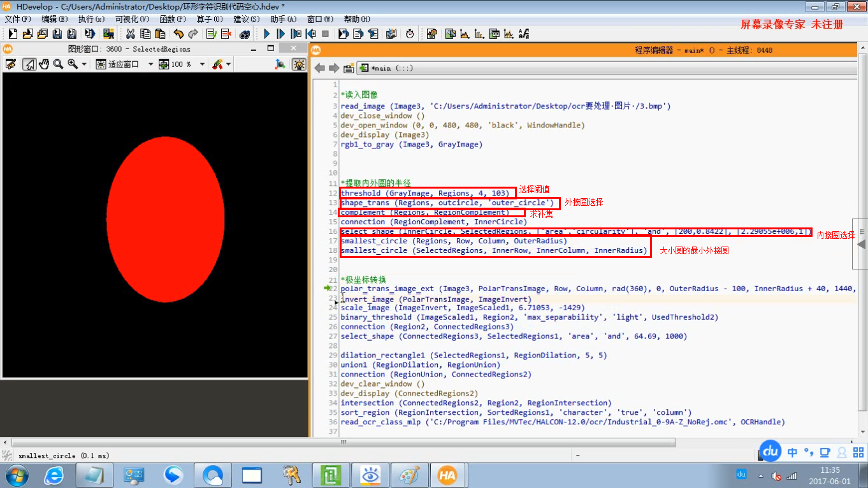Select the Step Over execution icon

click(281, 34)
